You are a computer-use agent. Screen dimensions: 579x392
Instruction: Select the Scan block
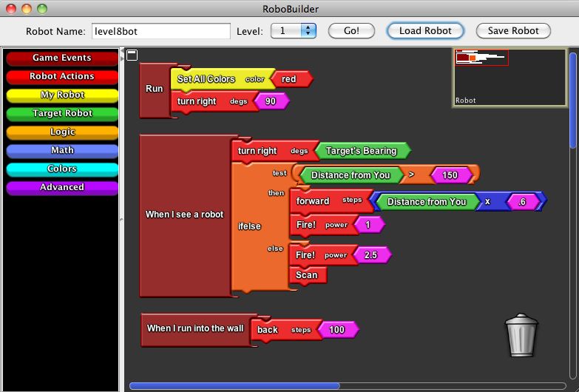click(x=307, y=275)
